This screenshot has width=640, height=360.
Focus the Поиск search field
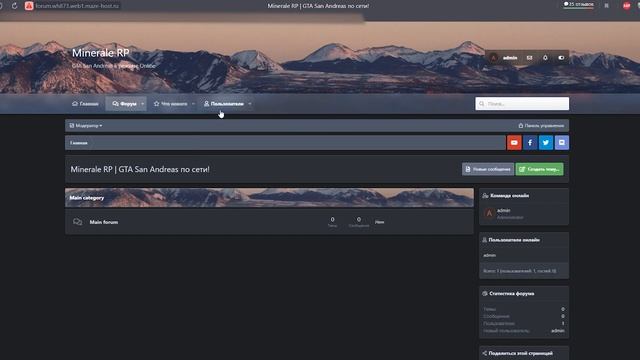[x=522, y=104]
